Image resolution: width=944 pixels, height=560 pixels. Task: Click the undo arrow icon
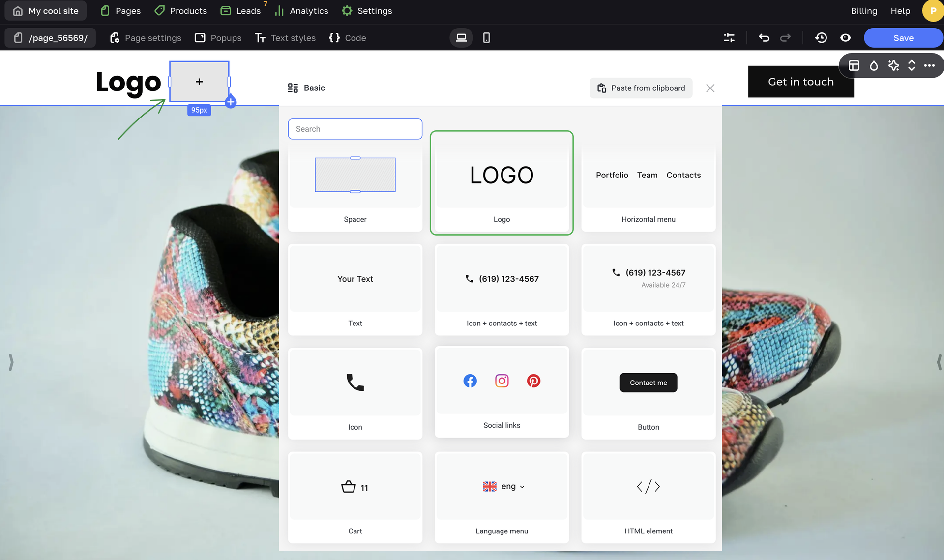coord(764,38)
